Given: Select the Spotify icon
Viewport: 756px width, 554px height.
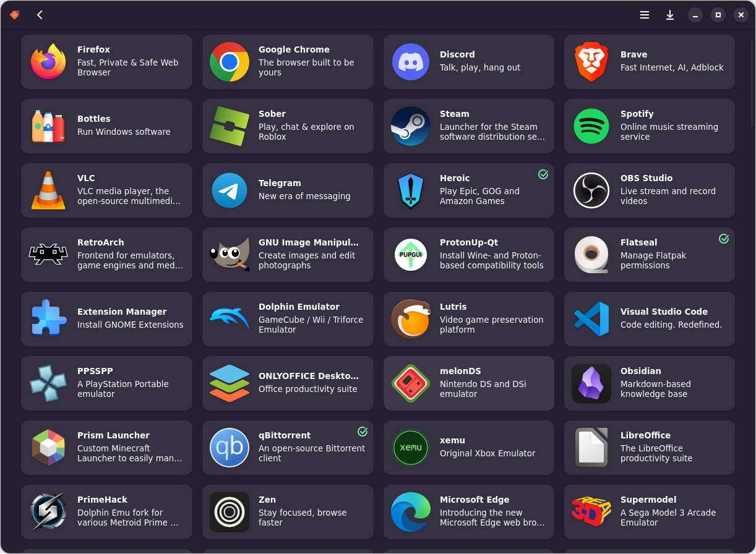Looking at the screenshot, I should (591, 126).
